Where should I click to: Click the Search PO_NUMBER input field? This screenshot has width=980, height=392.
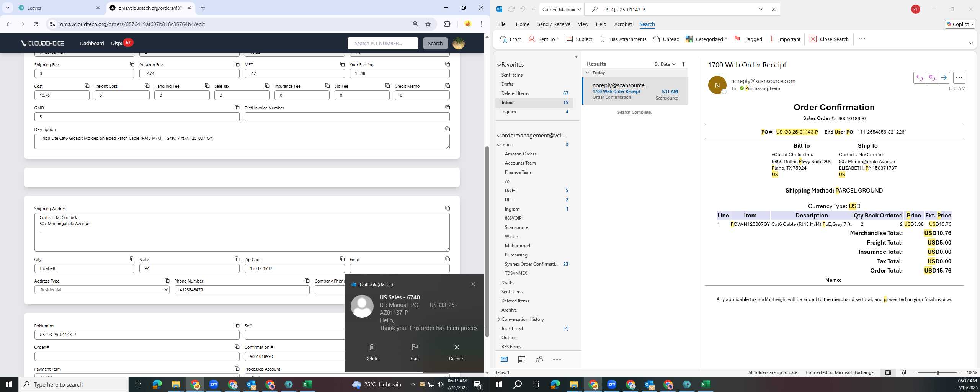[x=383, y=43]
